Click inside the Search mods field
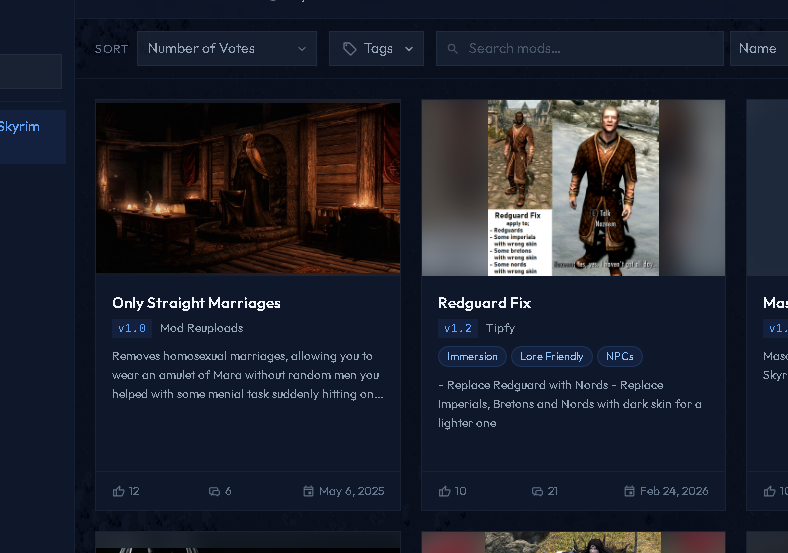Screen dimensions: 788x553 pos(579,49)
